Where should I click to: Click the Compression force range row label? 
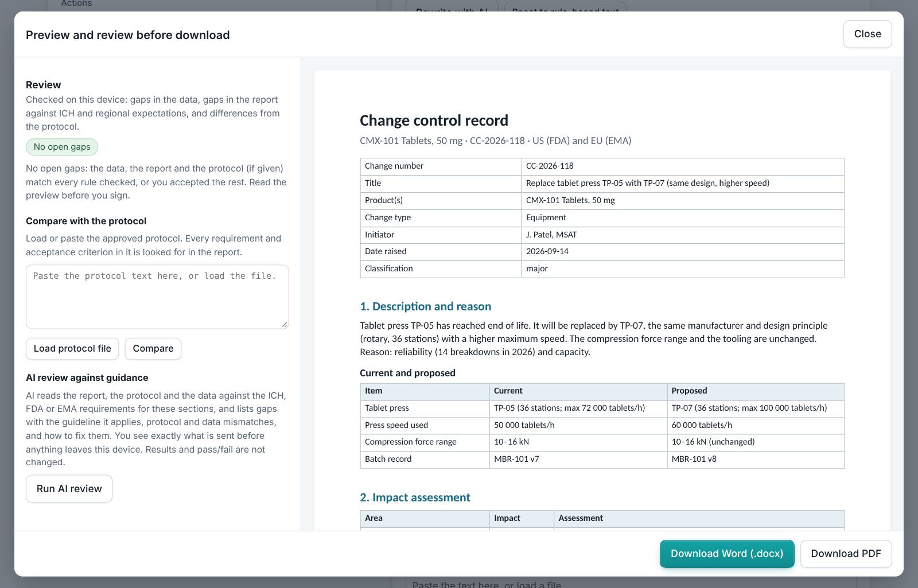pyautogui.click(x=425, y=442)
